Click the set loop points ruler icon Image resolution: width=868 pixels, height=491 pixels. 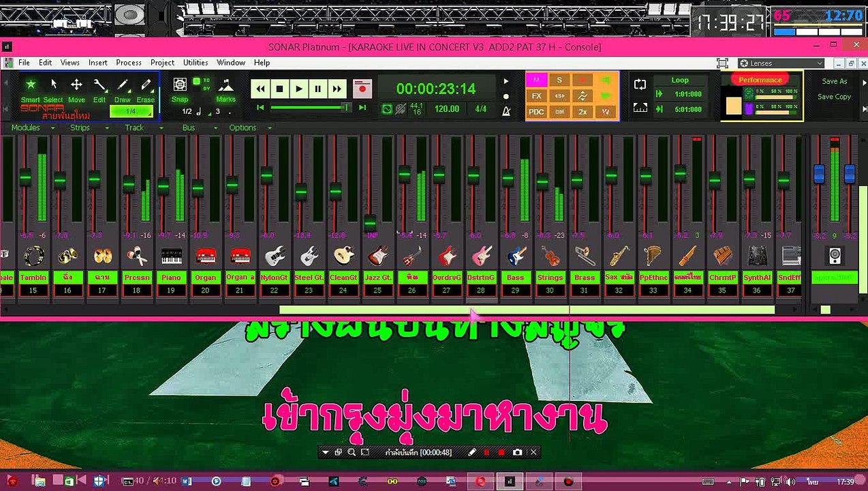640,108
